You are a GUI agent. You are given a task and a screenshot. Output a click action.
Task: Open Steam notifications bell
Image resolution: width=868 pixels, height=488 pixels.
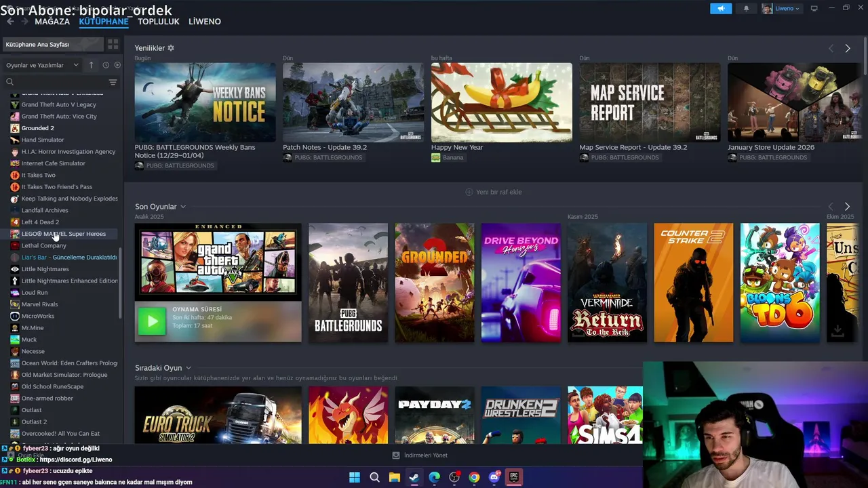747,9
